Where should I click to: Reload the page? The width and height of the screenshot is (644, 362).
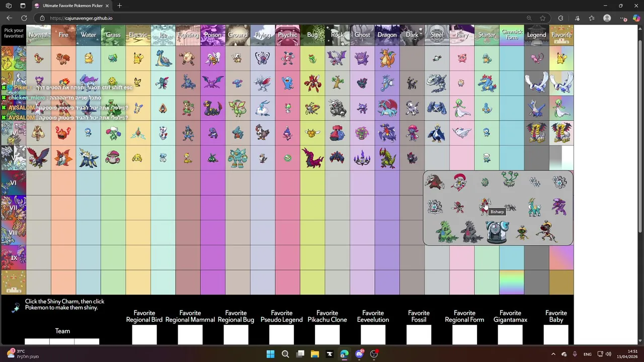tap(24, 18)
